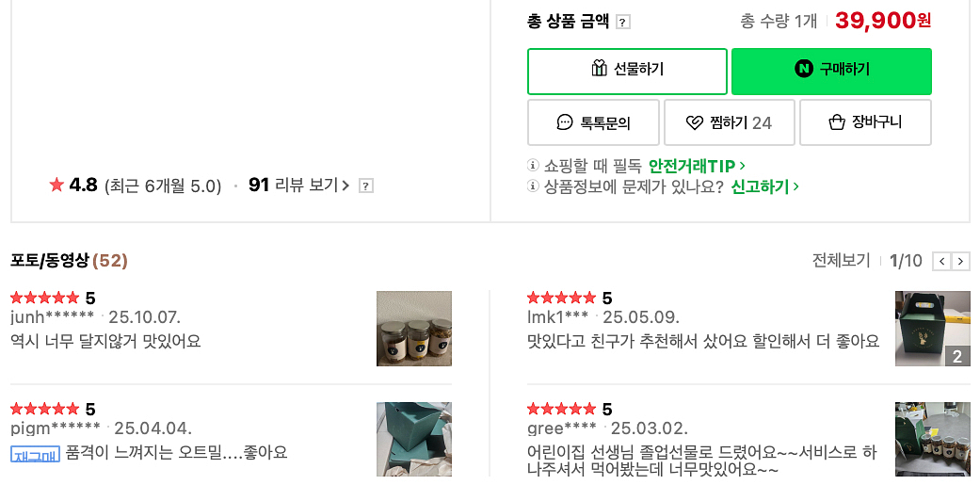
Task: Expand 91 리뷰 보기 reviews
Action: pyautogui.click(x=298, y=185)
